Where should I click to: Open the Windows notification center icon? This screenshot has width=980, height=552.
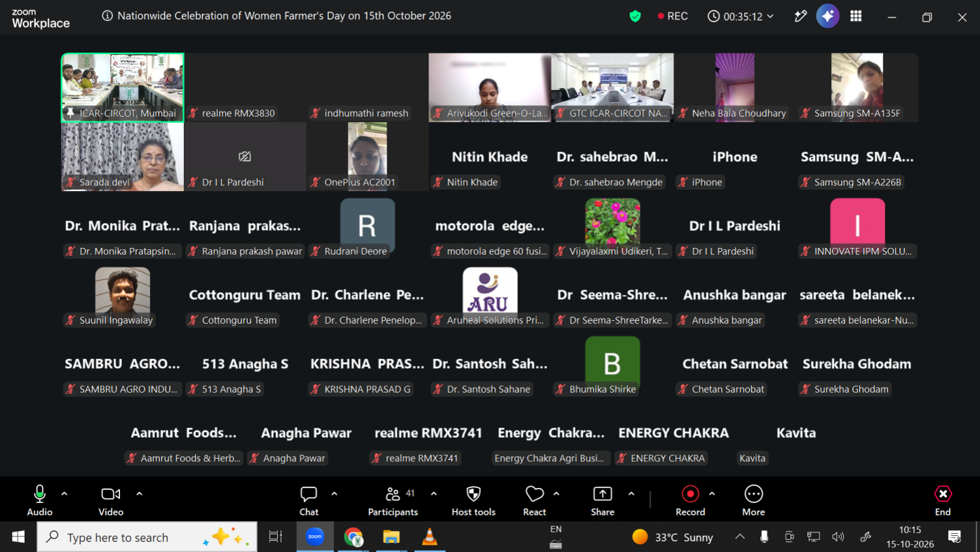(955, 537)
